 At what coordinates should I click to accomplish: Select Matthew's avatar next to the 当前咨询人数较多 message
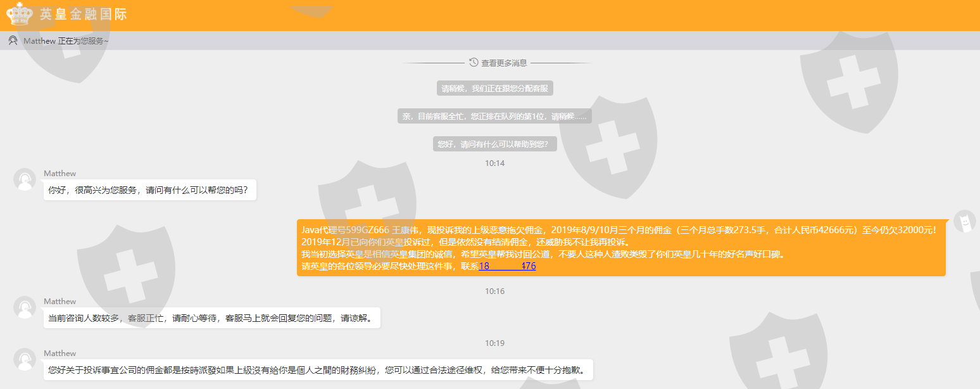24,307
